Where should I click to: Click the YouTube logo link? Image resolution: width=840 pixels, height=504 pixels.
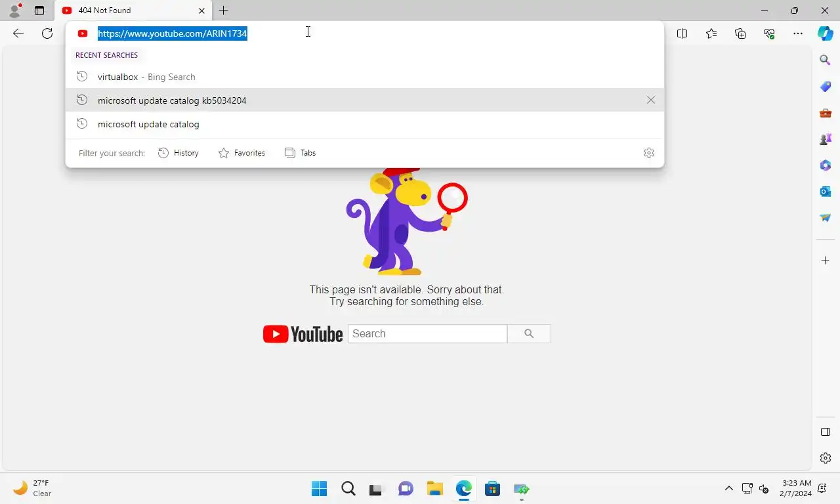303,334
